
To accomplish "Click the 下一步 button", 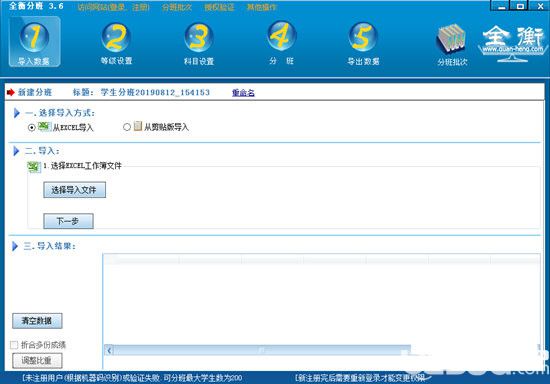I will click(68, 221).
